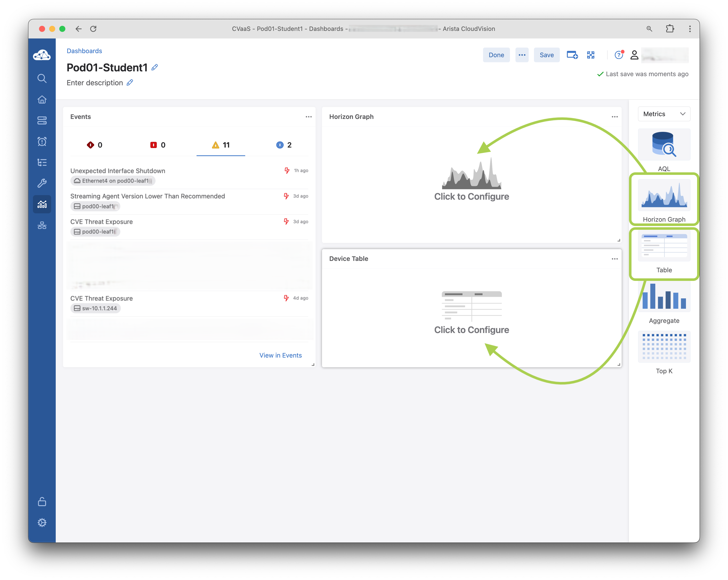The image size is (728, 580).
Task: Click the add-widget icon next to Save
Action: tap(572, 55)
